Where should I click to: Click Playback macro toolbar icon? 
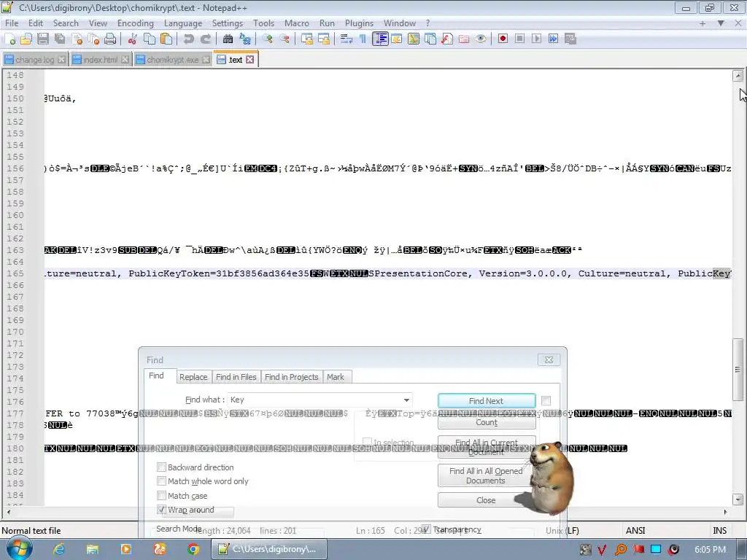tap(536, 39)
